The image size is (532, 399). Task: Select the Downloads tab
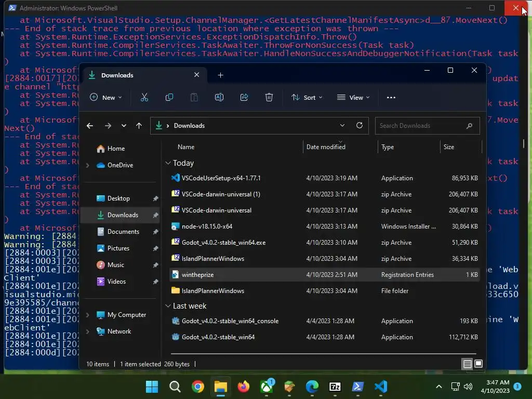click(x=144, y=75)
